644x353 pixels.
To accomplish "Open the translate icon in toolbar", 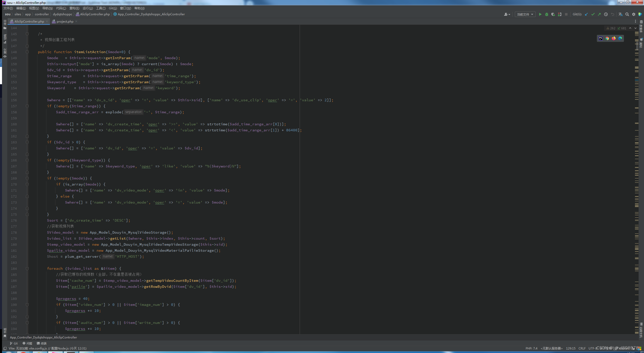I will point(621,14).
